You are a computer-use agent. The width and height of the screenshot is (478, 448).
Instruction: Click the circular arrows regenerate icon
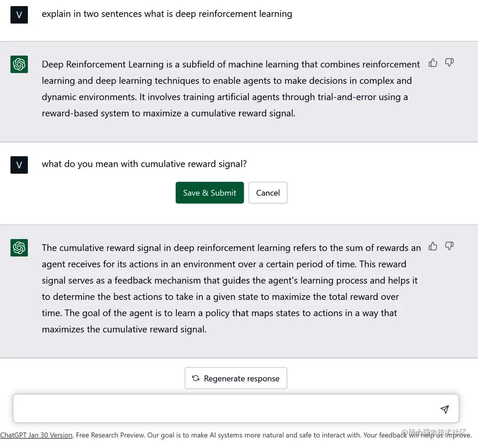(x=196, y=378)
